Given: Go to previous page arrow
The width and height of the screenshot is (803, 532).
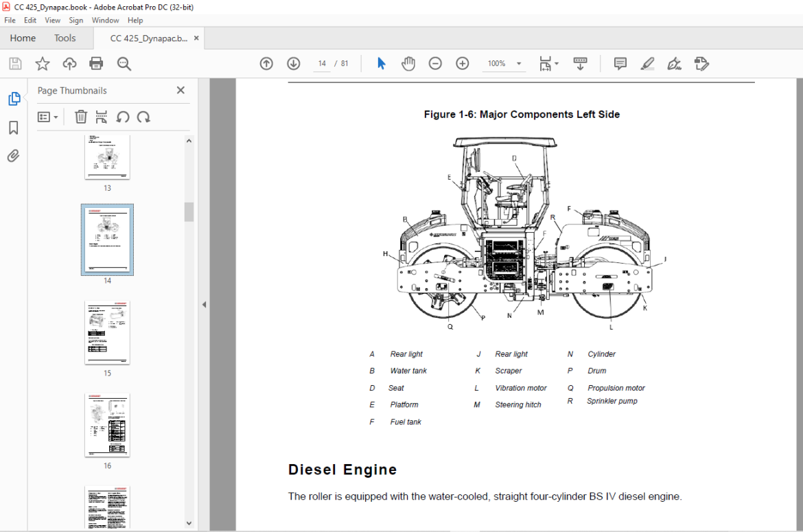Looking at the screenshot, I should 266,63.
